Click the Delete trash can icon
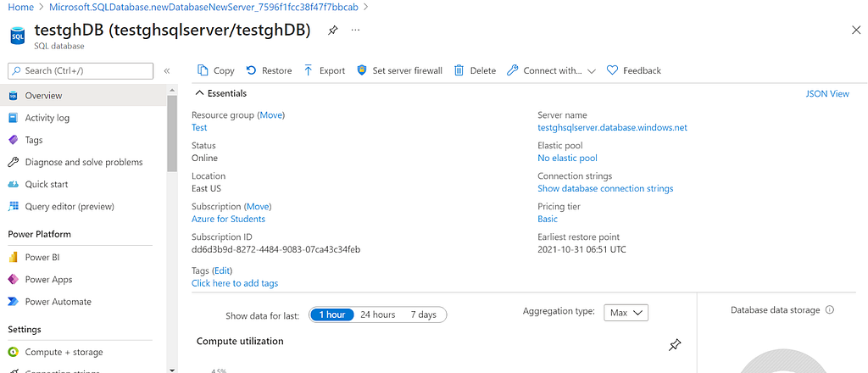Image resolution: width=868 pixels, height=373 pixels. click(459, 70)
